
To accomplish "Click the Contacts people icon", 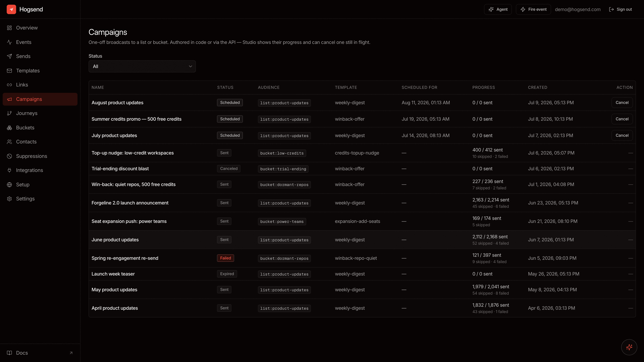I will [10, 142].
